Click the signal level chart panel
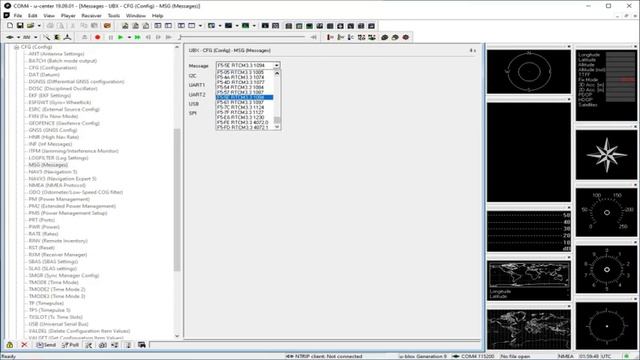This screenshot has width=640, height=360. point(529,231)
